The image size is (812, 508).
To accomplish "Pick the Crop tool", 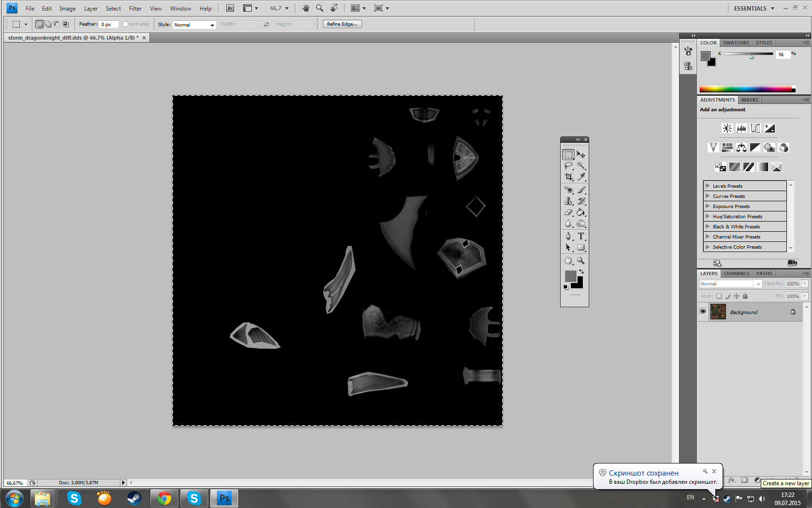I will click(x=568, y=177).
